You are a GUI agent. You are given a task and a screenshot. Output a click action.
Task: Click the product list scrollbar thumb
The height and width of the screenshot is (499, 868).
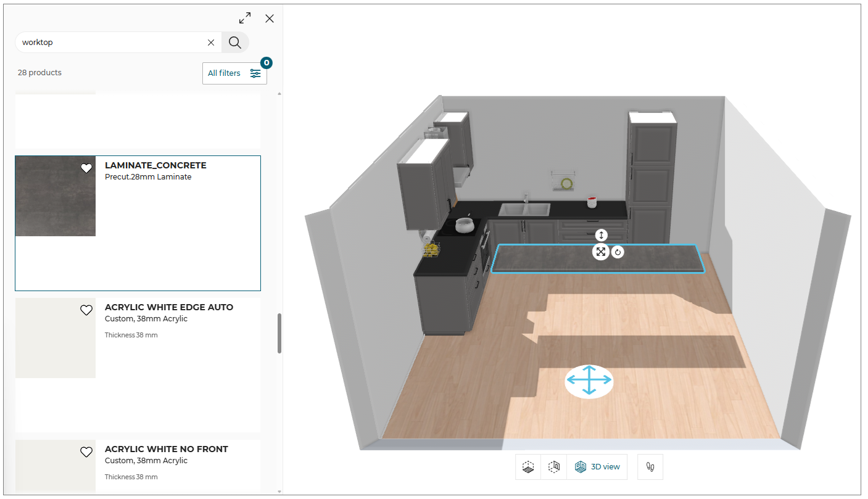click(279, 333)
